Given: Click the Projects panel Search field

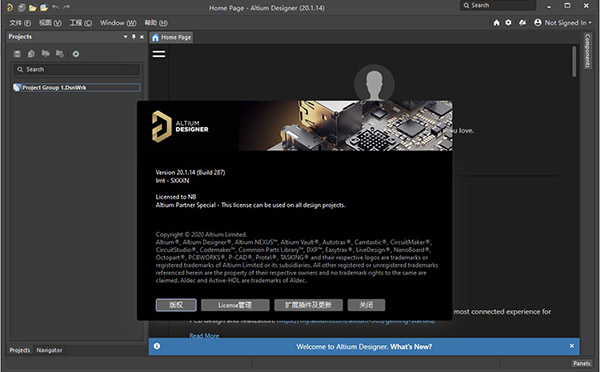Looking at the screenshot, I should 77,69.
